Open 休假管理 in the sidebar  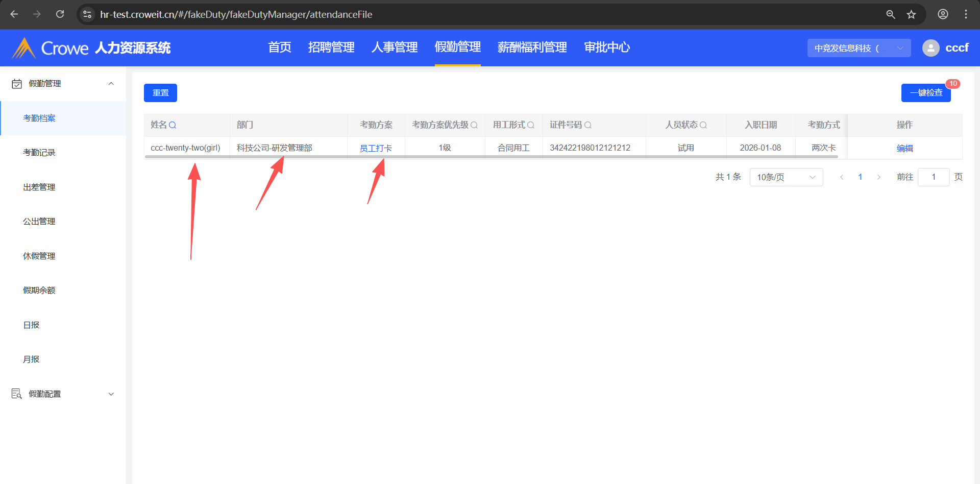click(63, 256)
